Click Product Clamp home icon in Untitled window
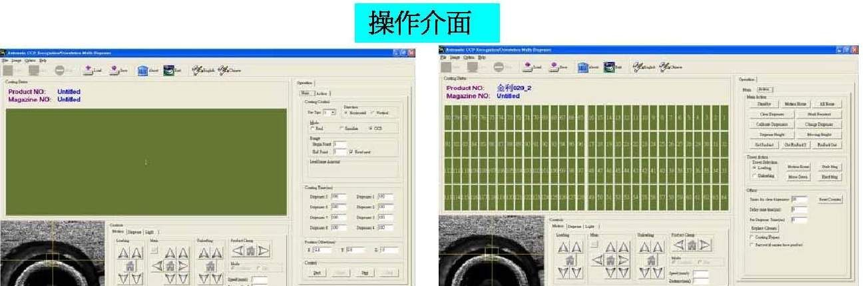The width and height of the screenshot is (868, 286). point(250,251)
